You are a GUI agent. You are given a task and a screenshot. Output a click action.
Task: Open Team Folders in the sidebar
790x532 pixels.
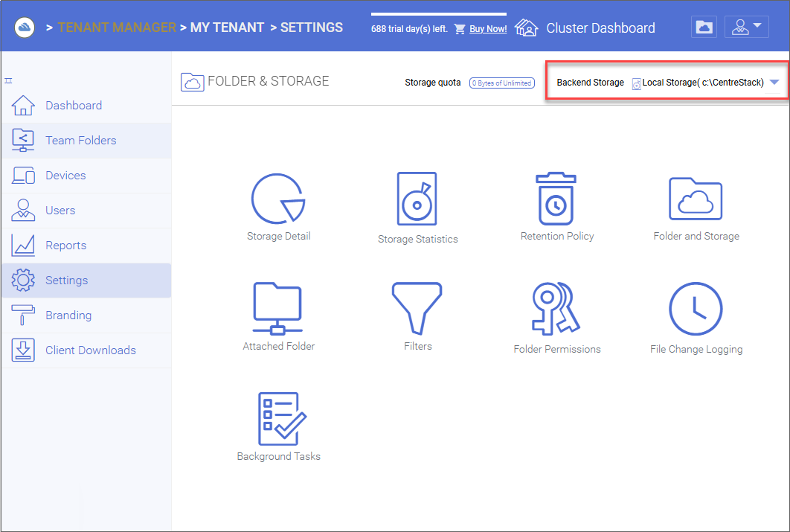click(x=86, y=140)
